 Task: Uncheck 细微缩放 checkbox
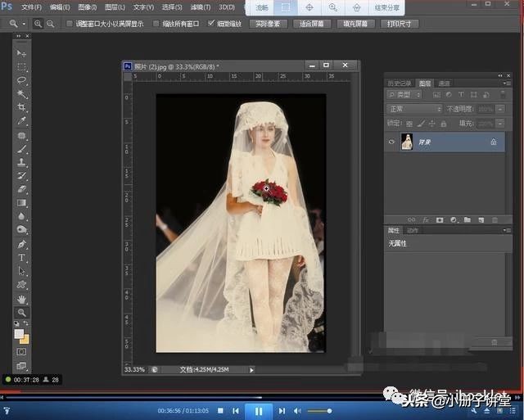pos(211,24)
